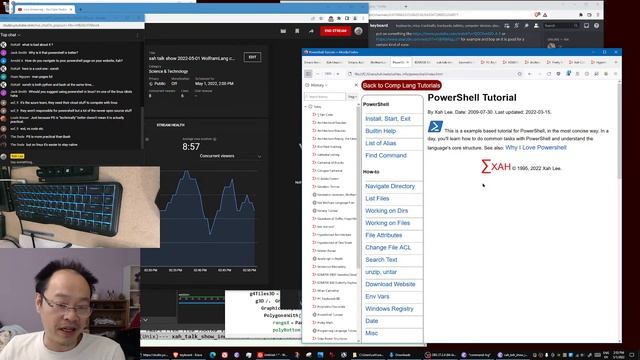
Task: Open the Working on Dirs page
Action: pos(386,211)
